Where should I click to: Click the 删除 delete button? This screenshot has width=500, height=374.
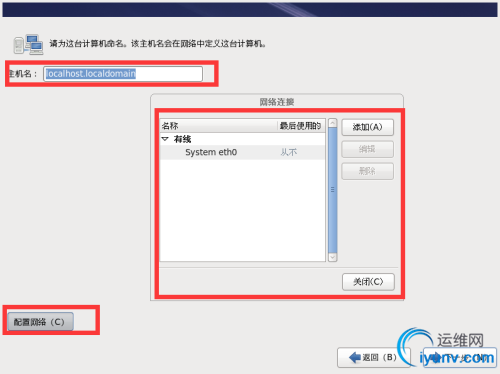point(367,171)
